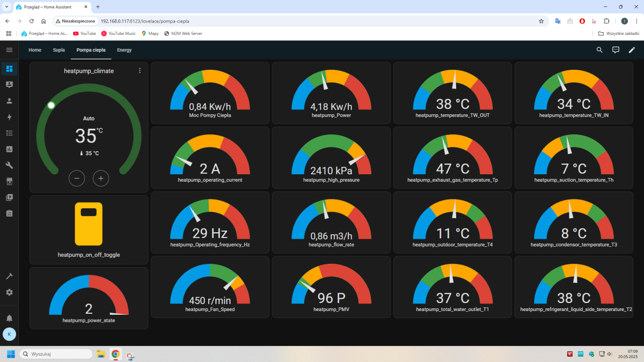Viewport: 644px width, 362px height.
Task: Toggle the heatpump_on_off_toggle yellow switch
Action: 89,224
